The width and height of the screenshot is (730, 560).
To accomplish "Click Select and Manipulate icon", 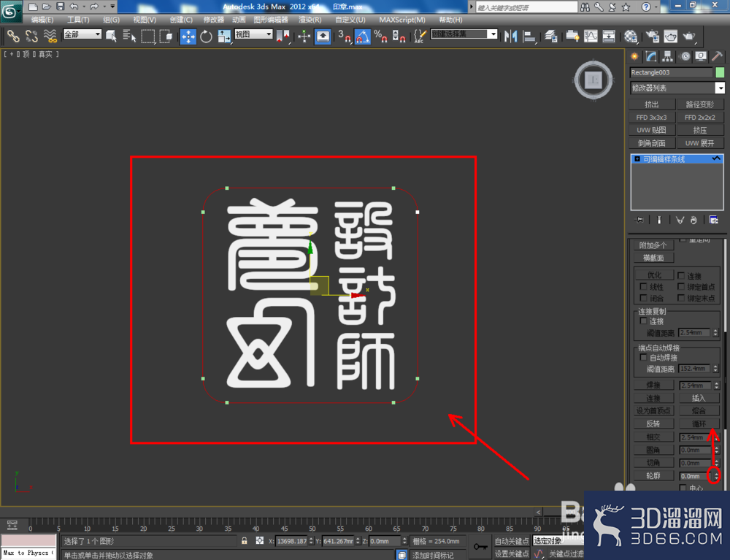I will [x=304, y=37].
